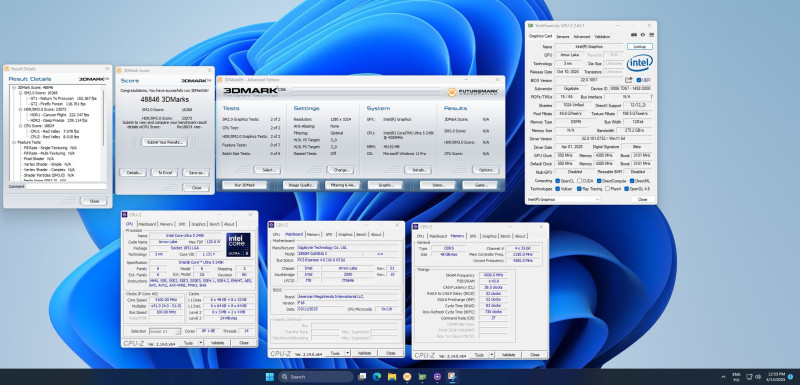Collapse the 3DMark Score tree node
The width and height of the screenshot is (800, 385).
coord(14,88)
